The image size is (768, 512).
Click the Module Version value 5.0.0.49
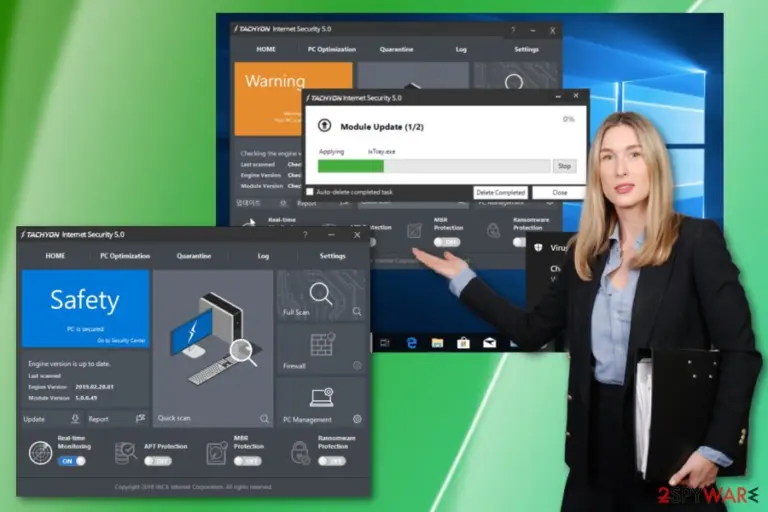pyautogui.click(x=86, y=398)
